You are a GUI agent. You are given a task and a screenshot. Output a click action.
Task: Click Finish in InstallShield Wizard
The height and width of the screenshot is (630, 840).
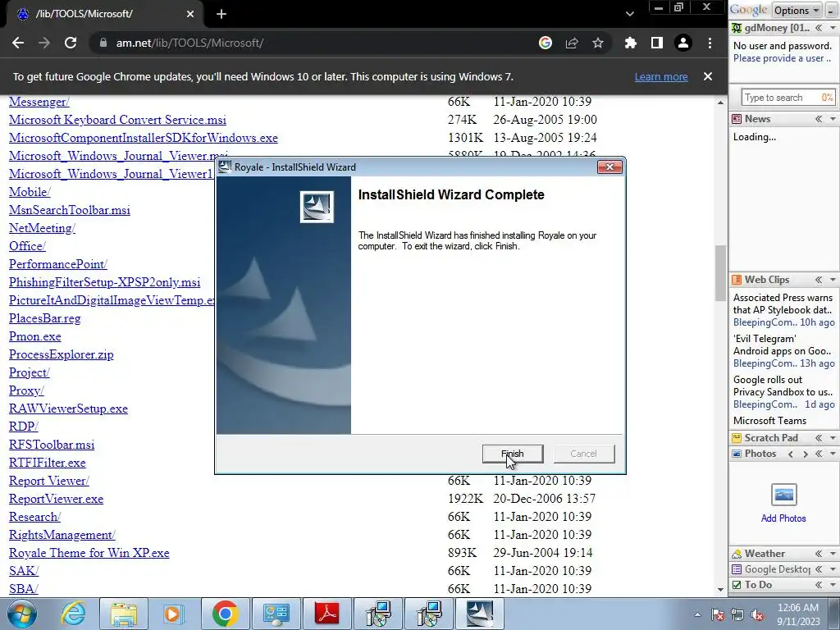(x=513, y=454)
